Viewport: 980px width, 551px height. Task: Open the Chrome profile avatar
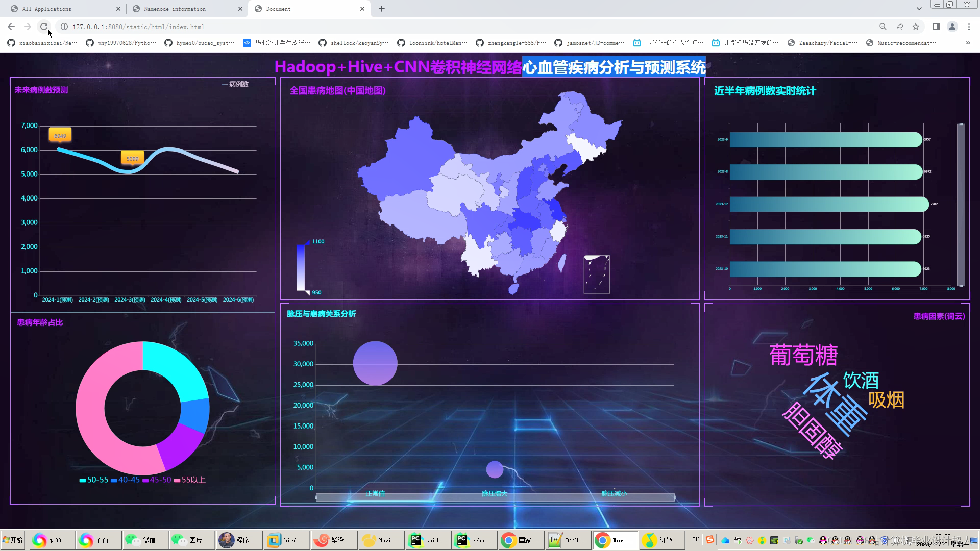tap(952, 27)
